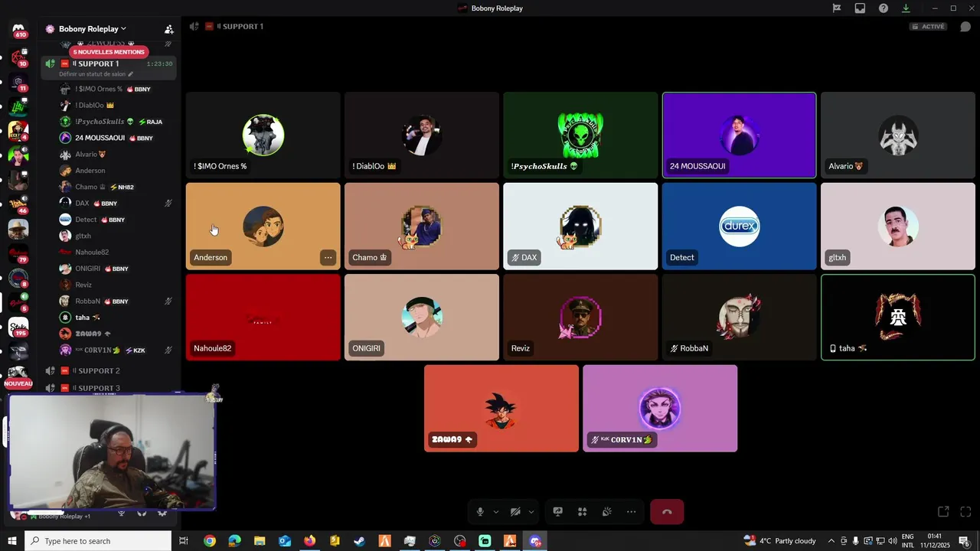Open Windows notification center icon
Image resolution: width=980 pixels, height=551 pixels.
[964, 541]
